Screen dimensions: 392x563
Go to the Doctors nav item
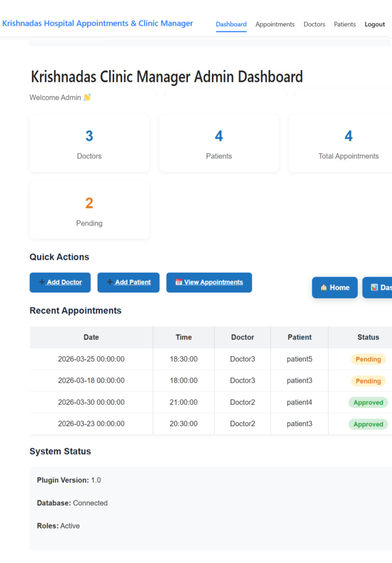point(314,24)
